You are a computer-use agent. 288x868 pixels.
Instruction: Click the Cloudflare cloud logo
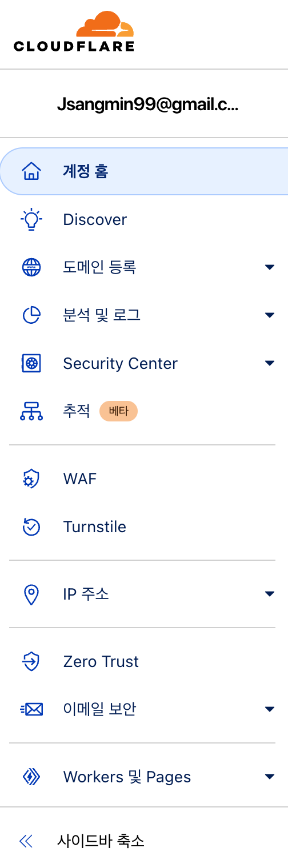pyautogui.click(x=74, y=31)
